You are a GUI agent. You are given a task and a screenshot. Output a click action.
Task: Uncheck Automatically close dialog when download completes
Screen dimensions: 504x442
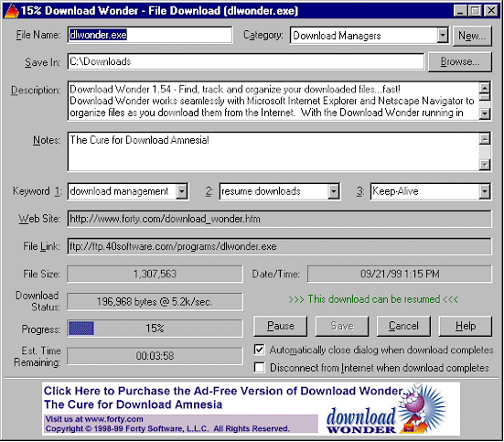260,350
